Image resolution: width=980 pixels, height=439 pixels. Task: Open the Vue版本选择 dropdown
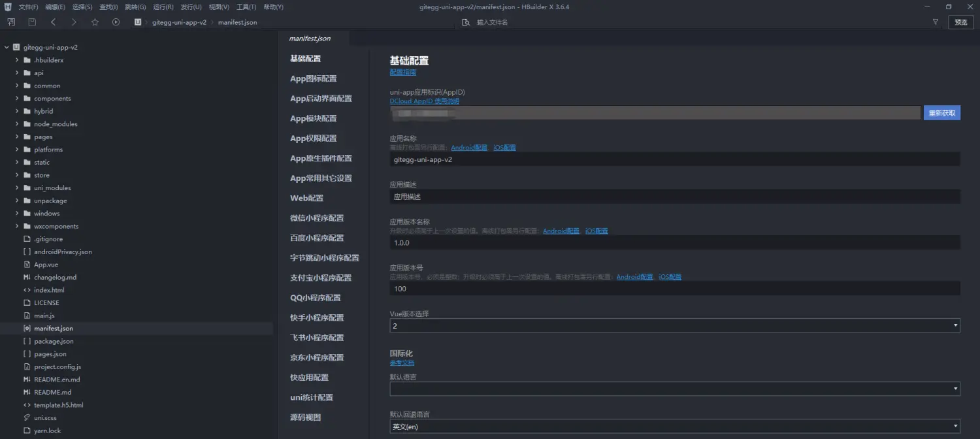955,325
